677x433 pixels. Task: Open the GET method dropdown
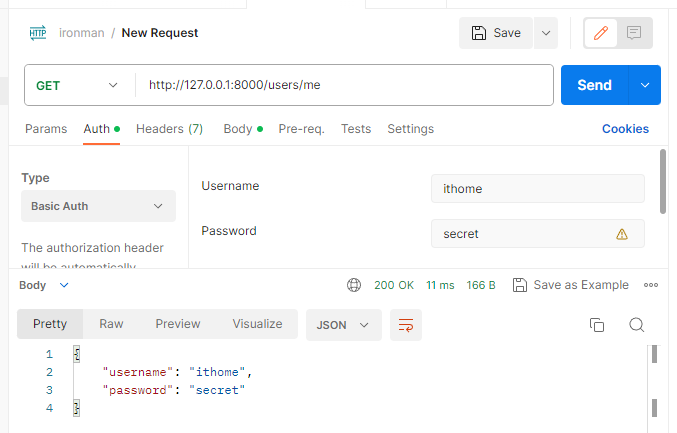click(x=77, y=85)
